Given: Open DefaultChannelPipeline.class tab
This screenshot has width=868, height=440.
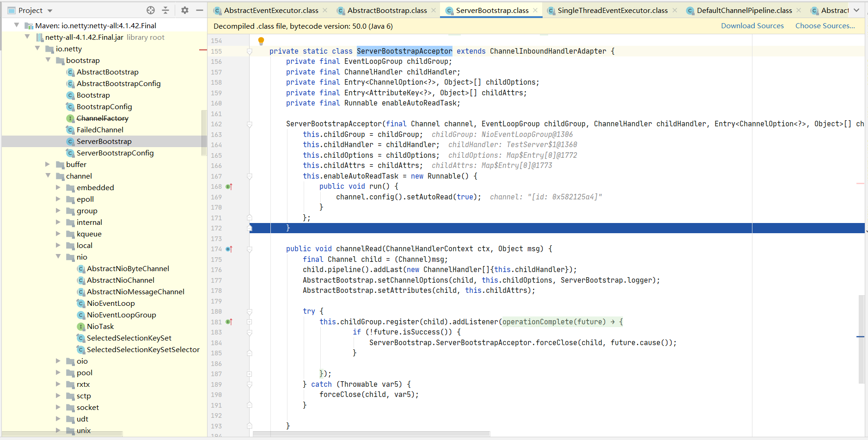Looking at the screenshot, I should click(744, 10).
